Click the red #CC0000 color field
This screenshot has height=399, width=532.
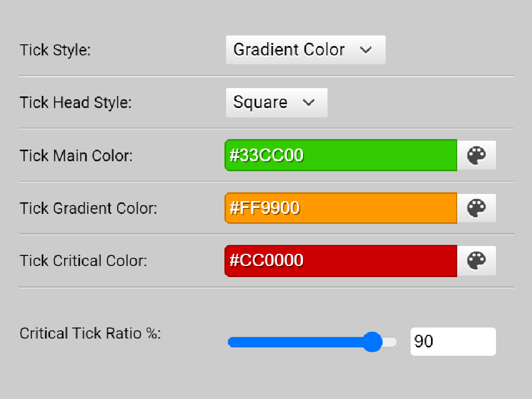[x=341, y=260]
